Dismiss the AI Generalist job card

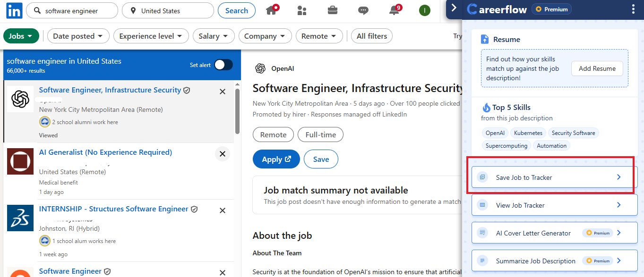click(x=223, y=154)
